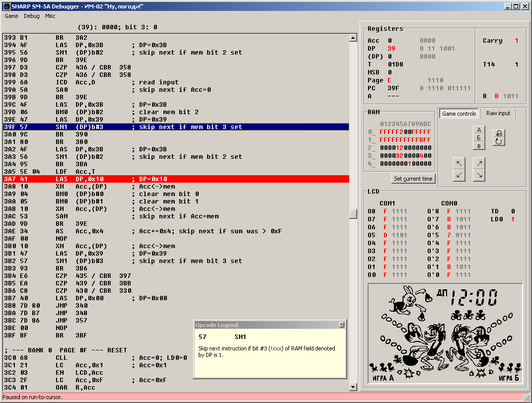
Task: Click the Carry flag value
Action: pyautogui.click(x=517, y=41)
